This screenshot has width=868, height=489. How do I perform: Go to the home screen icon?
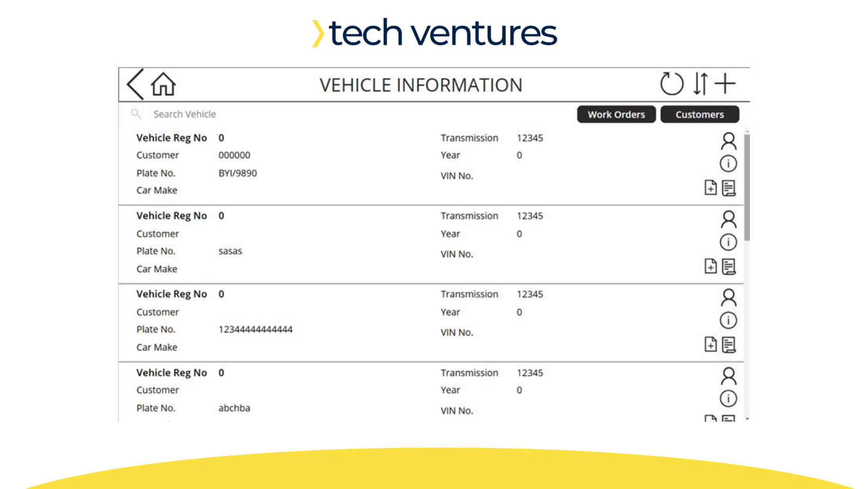tap(163, 84)
